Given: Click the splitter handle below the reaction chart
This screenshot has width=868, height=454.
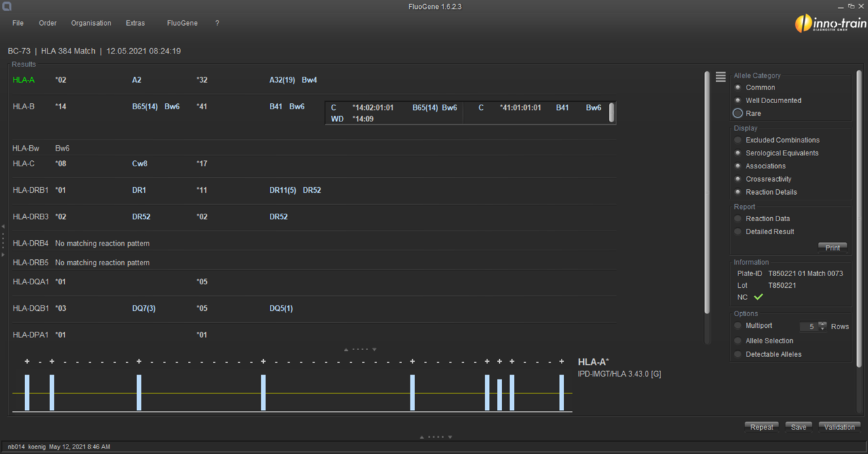Looking at the screenshot, I should coord(435,437).
